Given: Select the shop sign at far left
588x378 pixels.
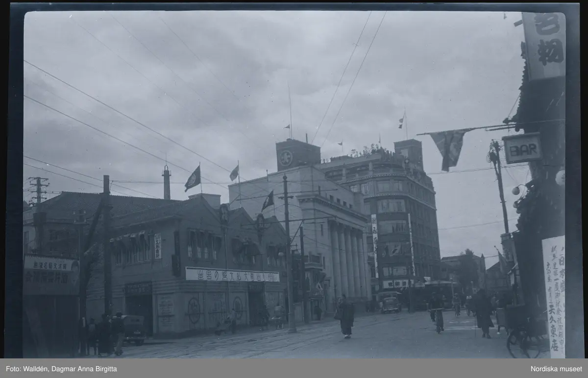Looking at the screenshot, I should (50, 273).
